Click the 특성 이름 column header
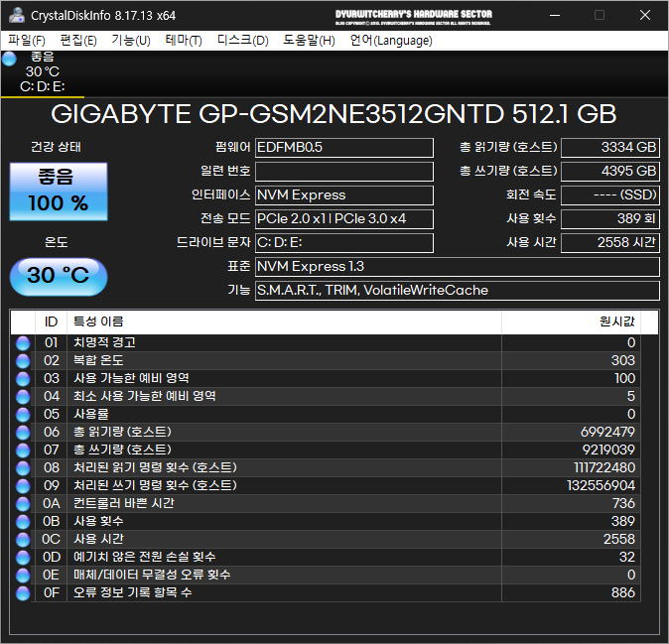 pyautogui.click(x=284, y=322)
